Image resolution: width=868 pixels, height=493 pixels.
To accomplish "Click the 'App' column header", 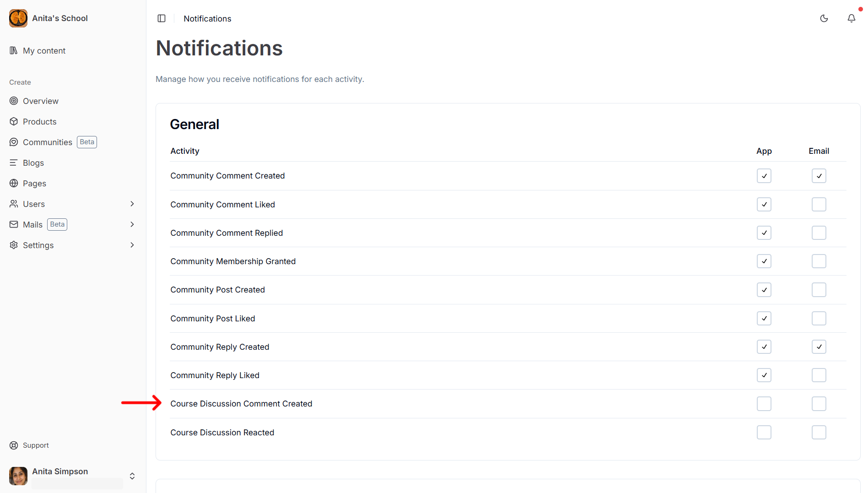I will tap(764, 151).
